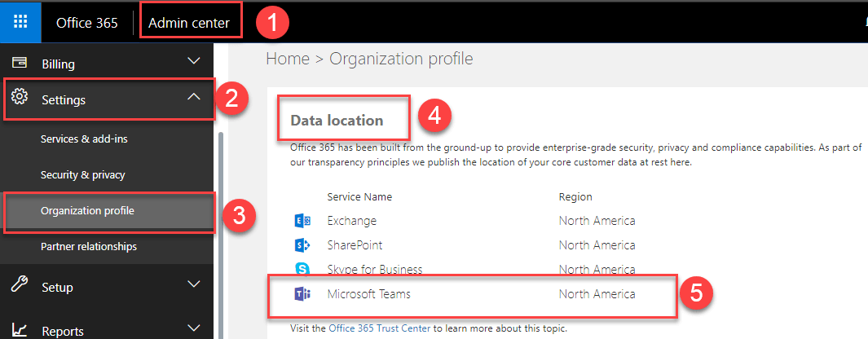
Task: Open the app launcher waffle icon
Action: pyautogui.click(x=20, y=22)
